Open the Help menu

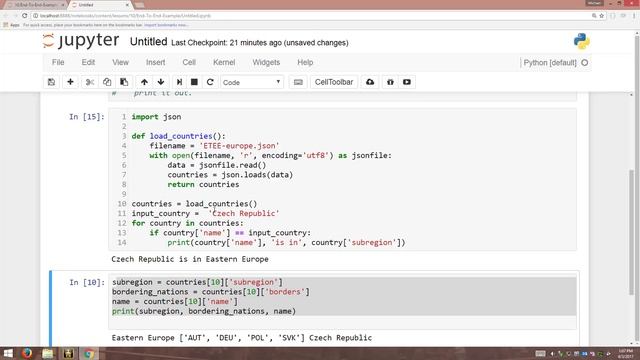(x=305, y=62)
